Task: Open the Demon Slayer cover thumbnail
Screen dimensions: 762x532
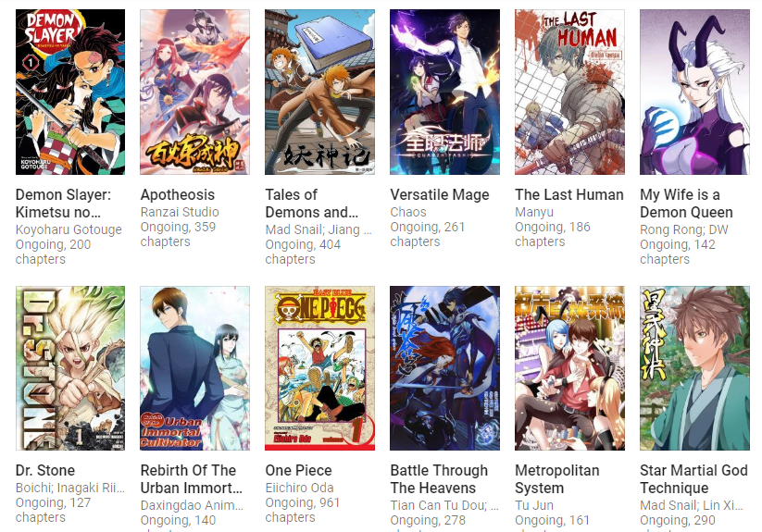Action: click(x=70, y=92)
